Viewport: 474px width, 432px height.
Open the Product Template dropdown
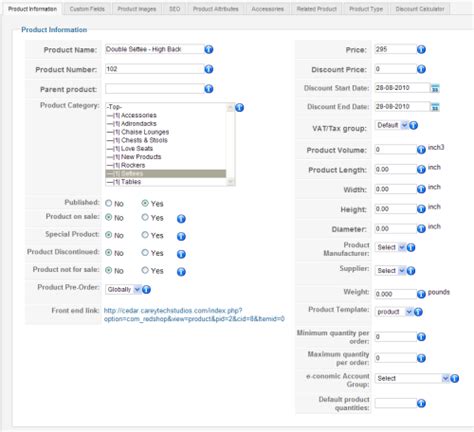(x=394, y=312)
